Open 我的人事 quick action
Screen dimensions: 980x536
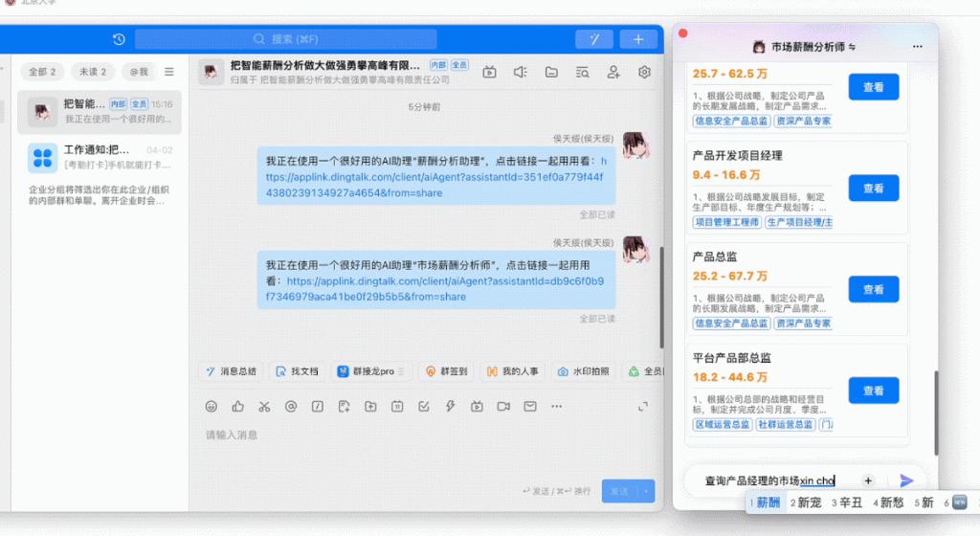513,371
